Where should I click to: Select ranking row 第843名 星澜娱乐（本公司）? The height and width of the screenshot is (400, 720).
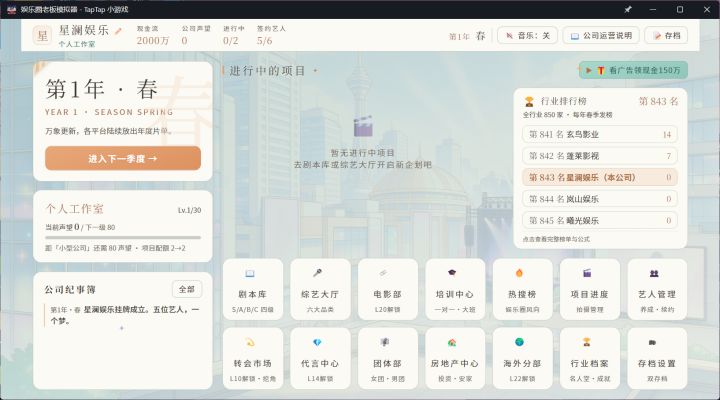click(x=600, y=177)
